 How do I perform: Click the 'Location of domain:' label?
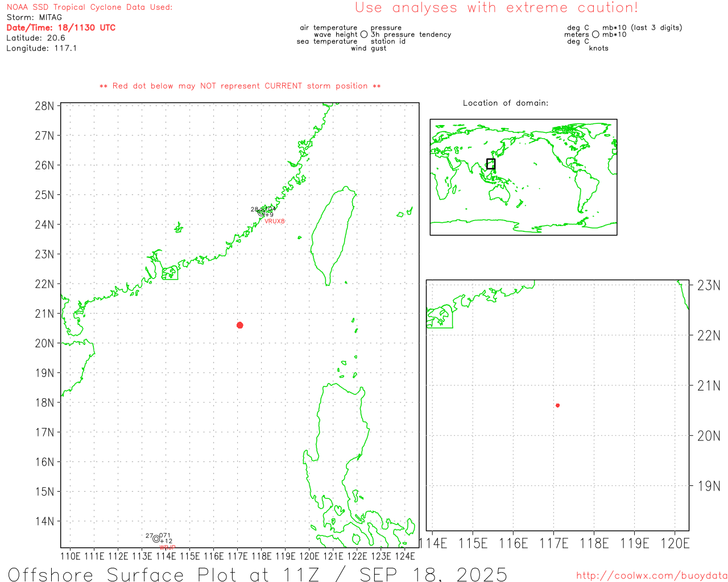(506, 103)
